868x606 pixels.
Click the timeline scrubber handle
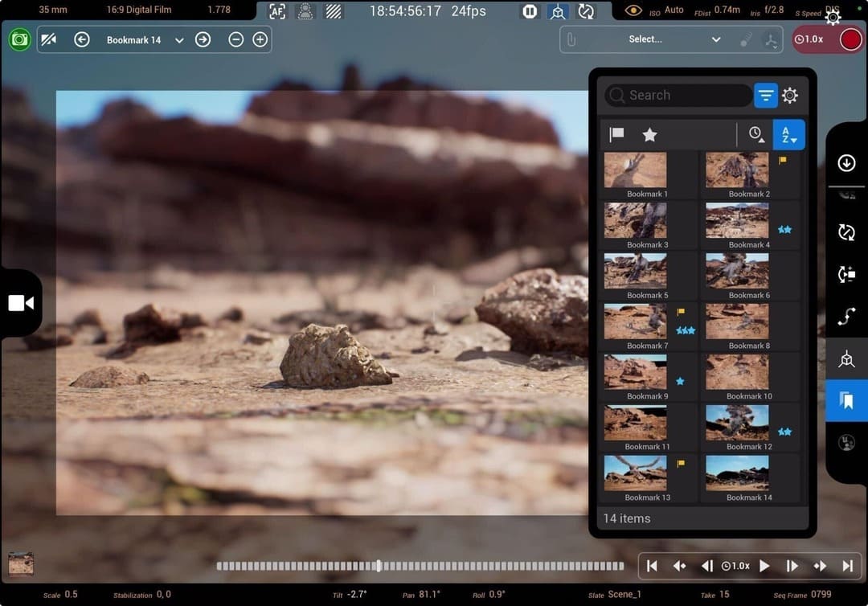click(379, 566)
